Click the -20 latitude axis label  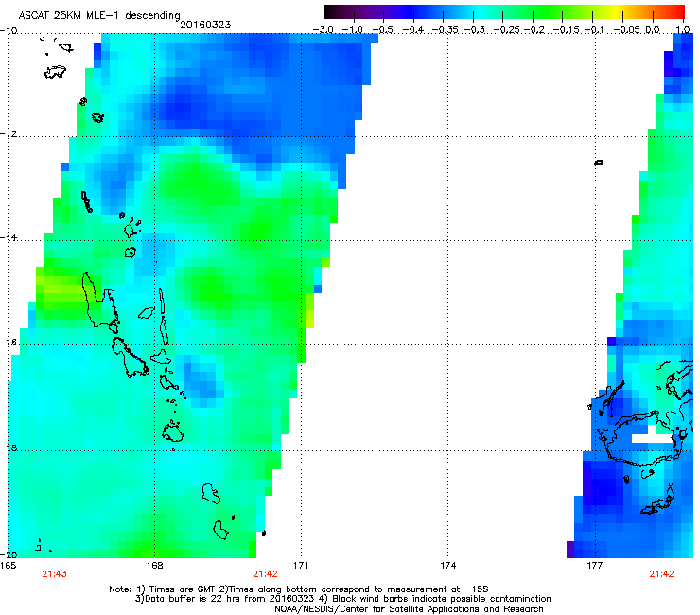coord(9,554)
